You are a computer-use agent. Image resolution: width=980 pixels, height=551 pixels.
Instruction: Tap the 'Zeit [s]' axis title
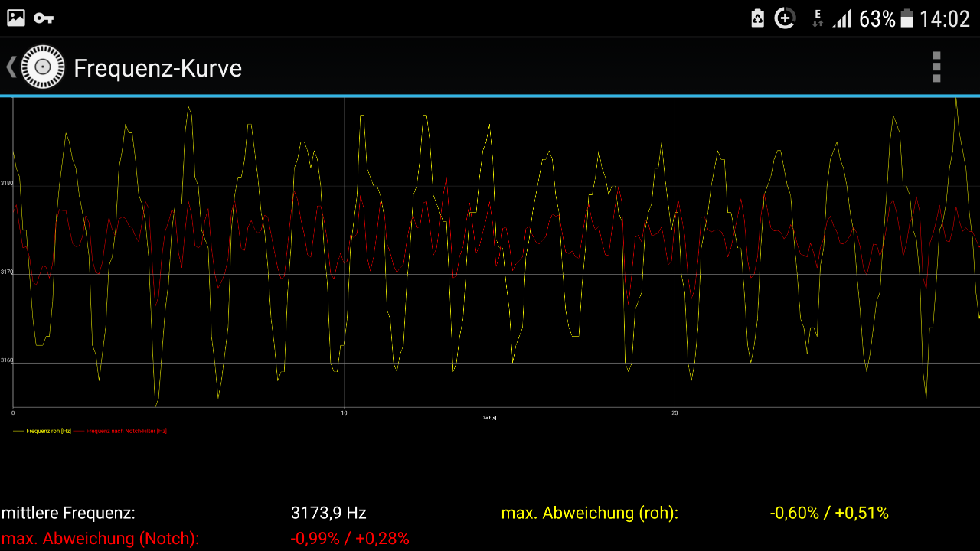(x=490, y=418)
